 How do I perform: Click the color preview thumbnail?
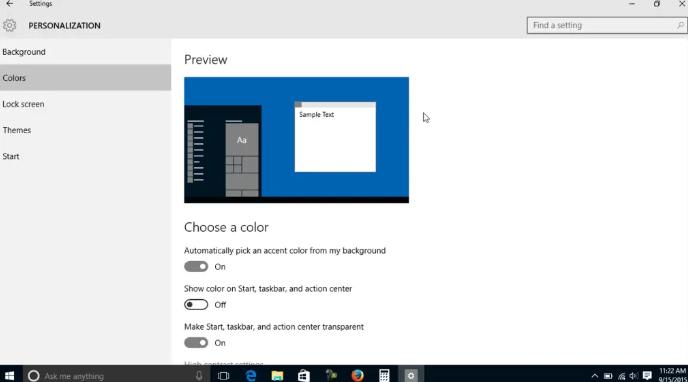pyautogui.click(x=297, y=140)
